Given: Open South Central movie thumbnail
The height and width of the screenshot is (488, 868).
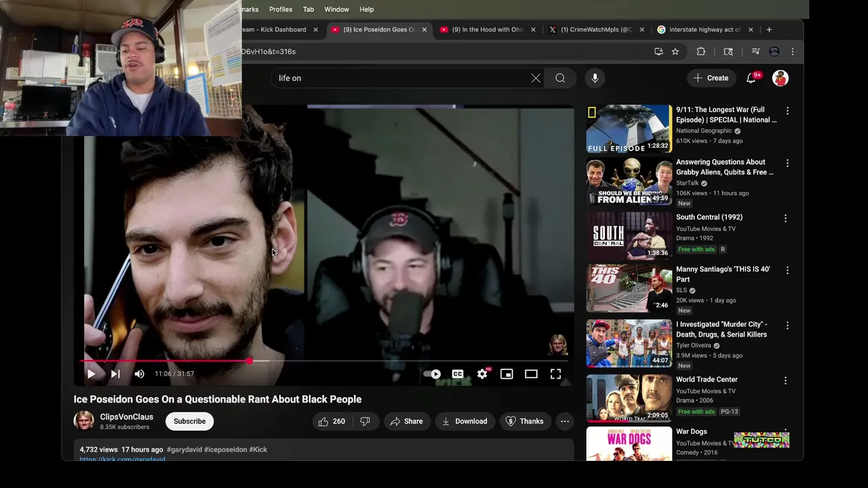Looking at the screenshot, I should pyautogui.click(x=629, y=236).
